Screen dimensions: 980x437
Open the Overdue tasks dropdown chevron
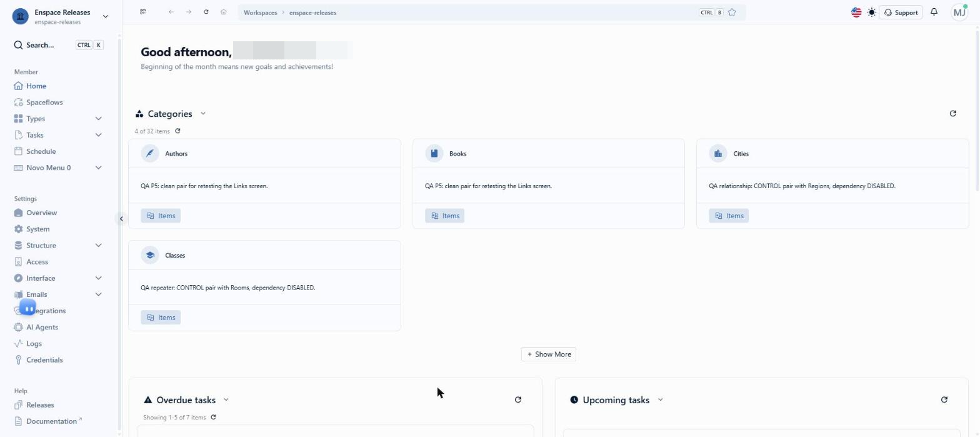tap(226, 400)
